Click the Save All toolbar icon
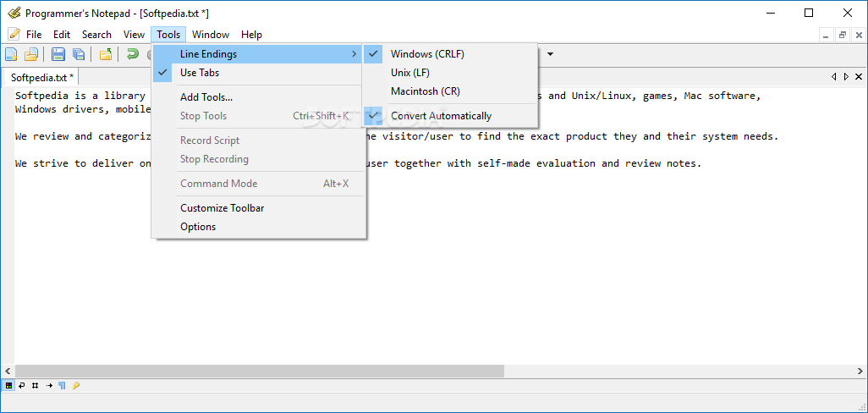 79,54
